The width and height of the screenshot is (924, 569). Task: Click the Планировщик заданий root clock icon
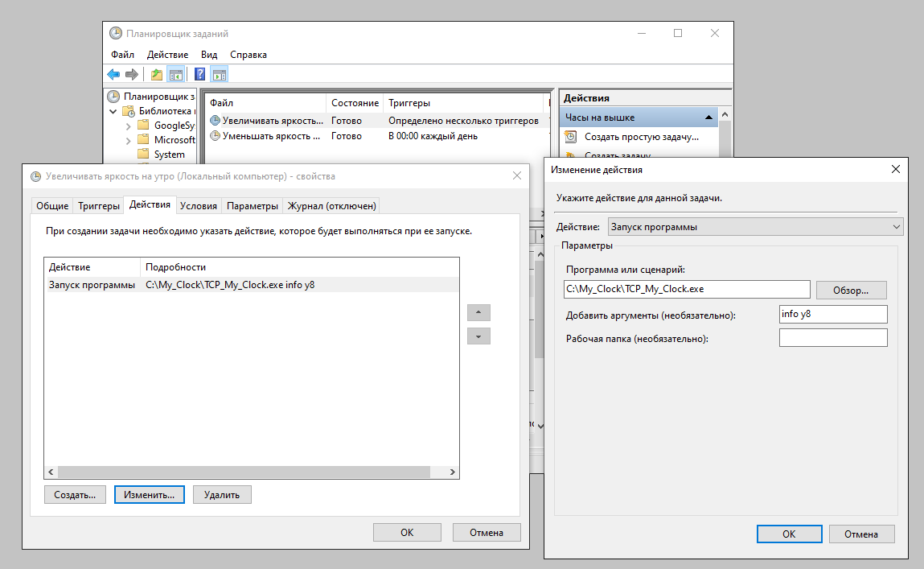(113, 96)
